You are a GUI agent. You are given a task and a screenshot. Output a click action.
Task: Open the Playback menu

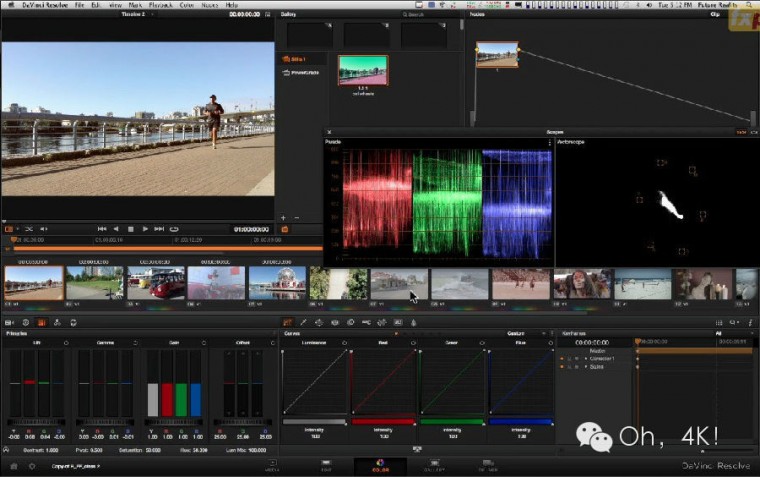click(160, 5)
